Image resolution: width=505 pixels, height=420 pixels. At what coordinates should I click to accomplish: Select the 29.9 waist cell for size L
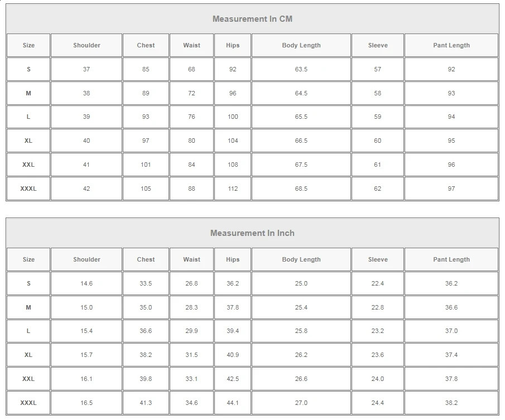[191, 331]
